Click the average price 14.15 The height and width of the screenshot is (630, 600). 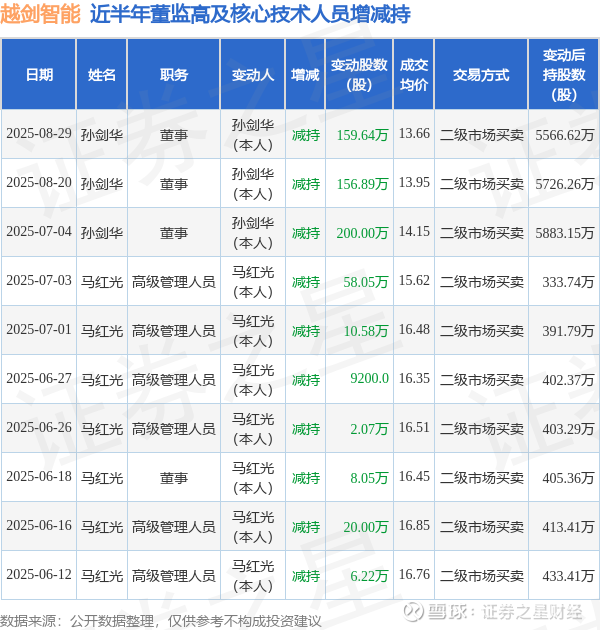(414, 231)
